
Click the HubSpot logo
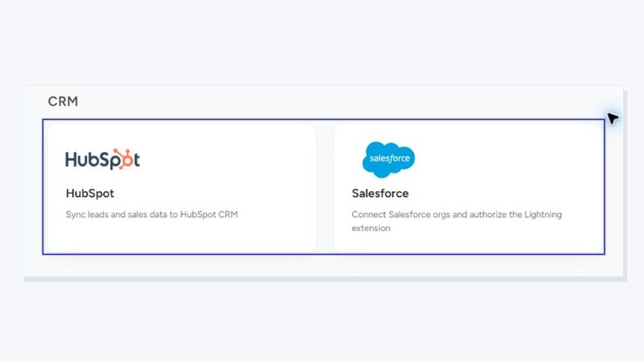(102, 159)
